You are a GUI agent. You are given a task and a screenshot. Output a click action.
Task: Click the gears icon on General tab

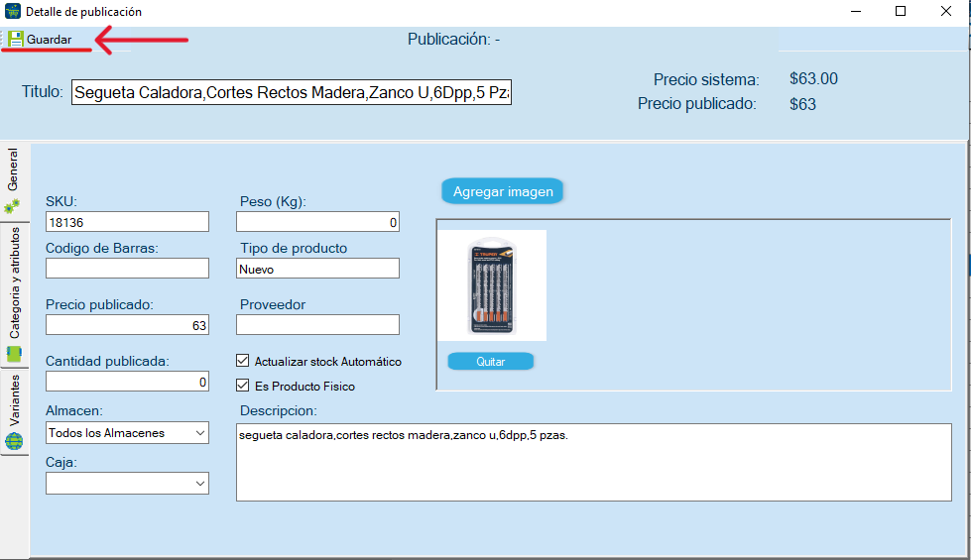[12, 206]
